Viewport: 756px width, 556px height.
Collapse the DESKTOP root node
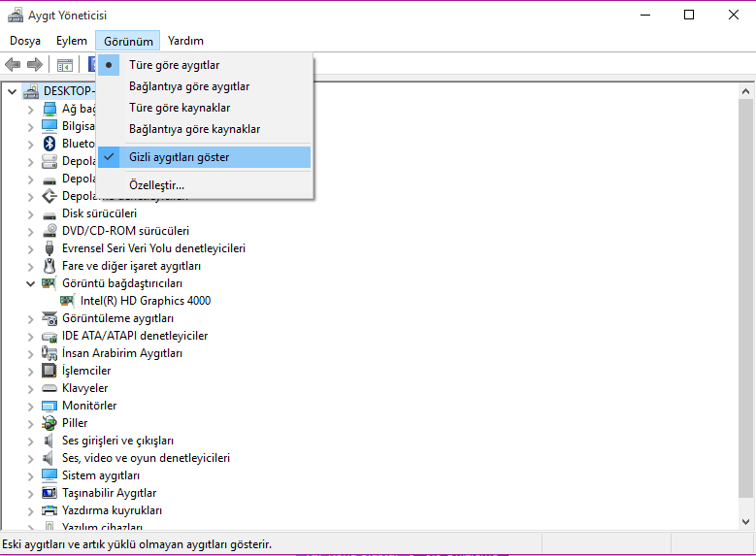pos(13,91)
